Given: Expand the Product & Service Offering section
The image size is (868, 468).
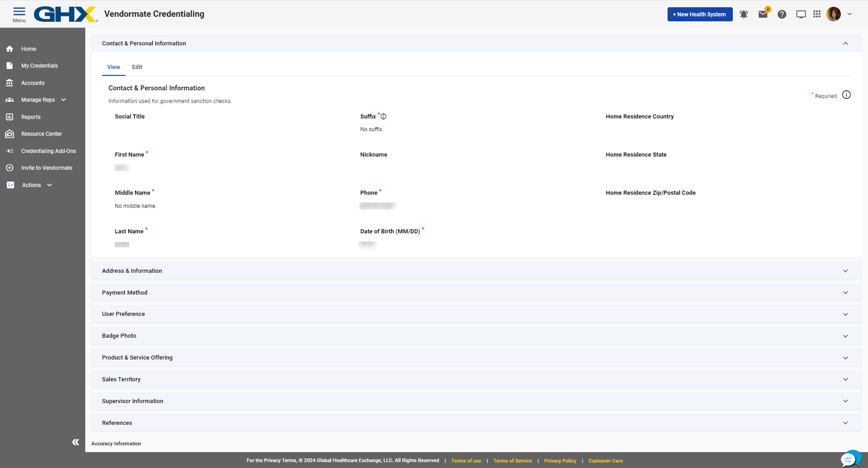Looking at the screenshot, I should click(477, 358).
